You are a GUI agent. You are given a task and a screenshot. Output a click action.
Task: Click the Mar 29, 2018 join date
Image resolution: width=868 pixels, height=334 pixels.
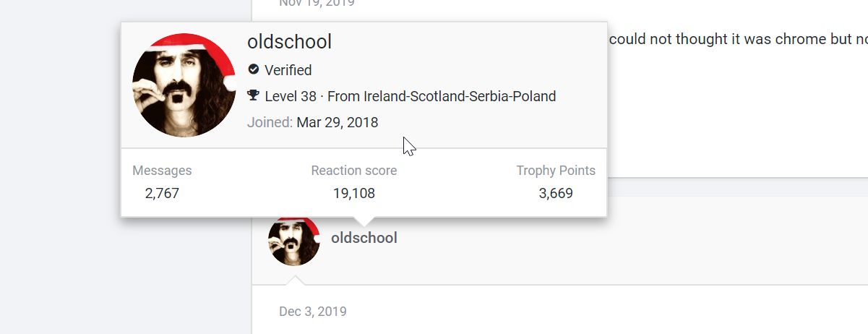point(337,122)
